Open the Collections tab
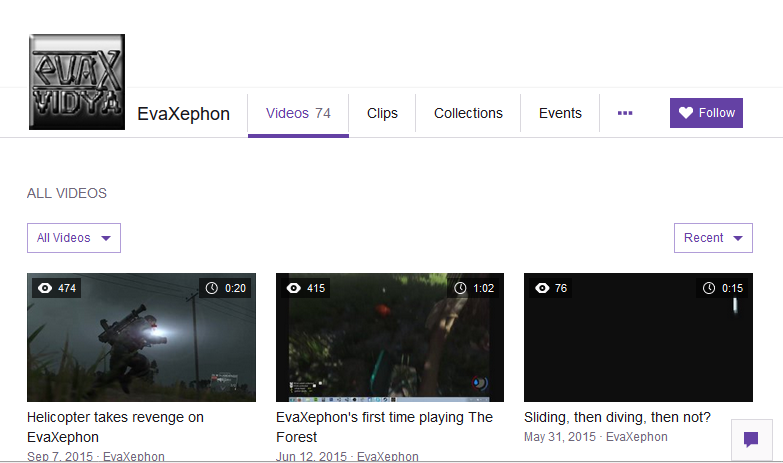783x463 pixels. [468, 113]
